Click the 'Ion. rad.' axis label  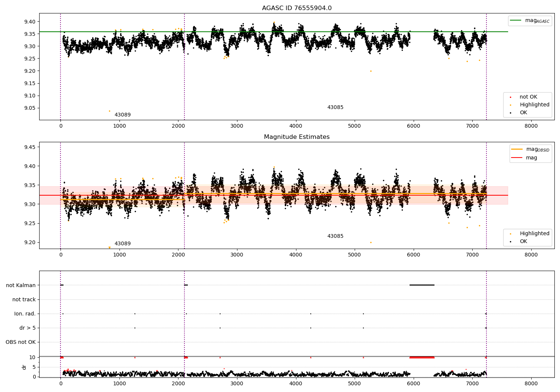coord(25,314)
